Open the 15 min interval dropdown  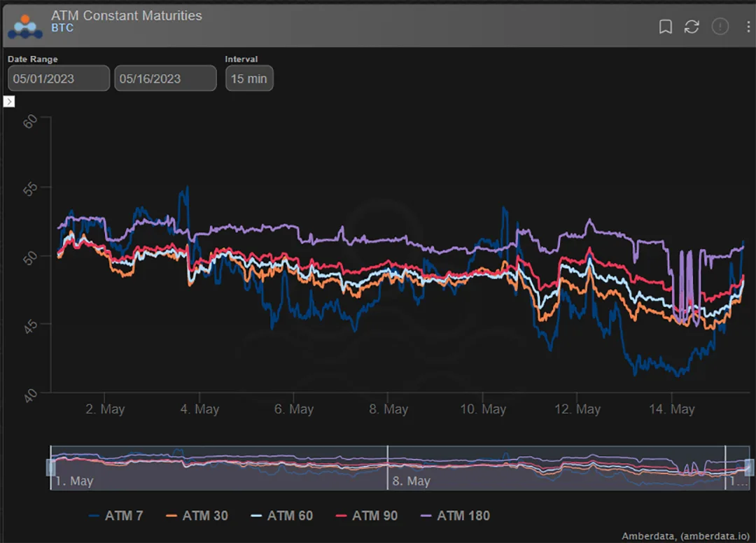pos(249,78)
